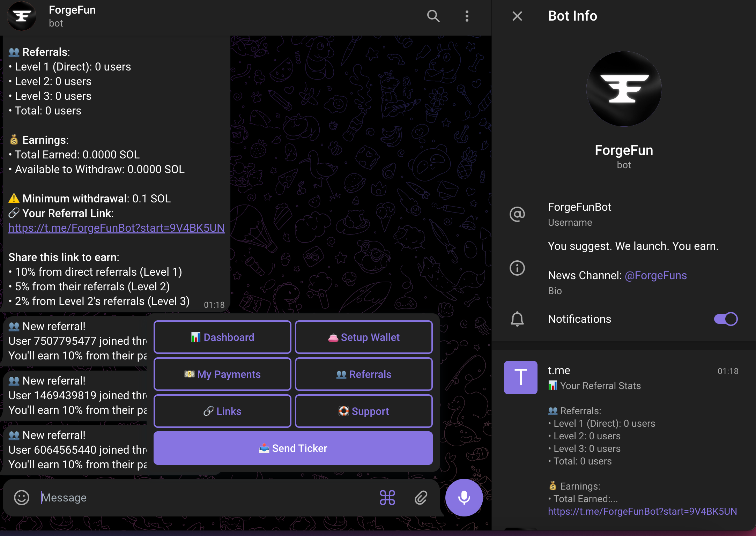
Task: Click the @ username icon
Action: (x=517, y=214)
